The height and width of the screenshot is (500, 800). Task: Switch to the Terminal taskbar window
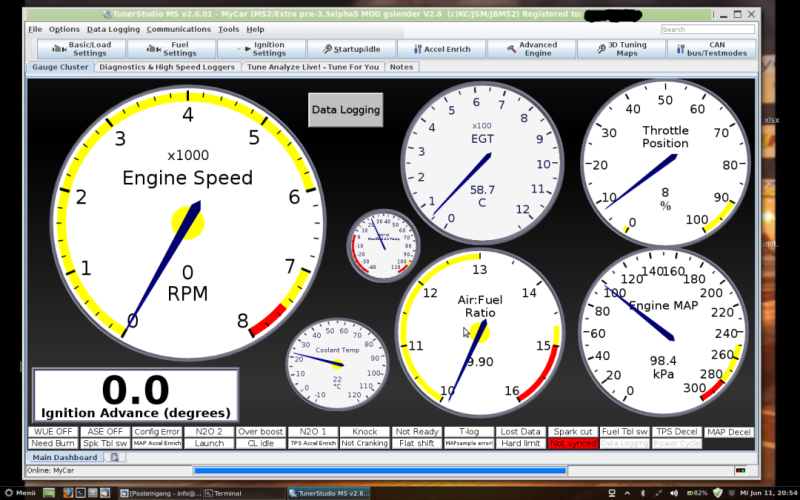[x=240, y=493]
